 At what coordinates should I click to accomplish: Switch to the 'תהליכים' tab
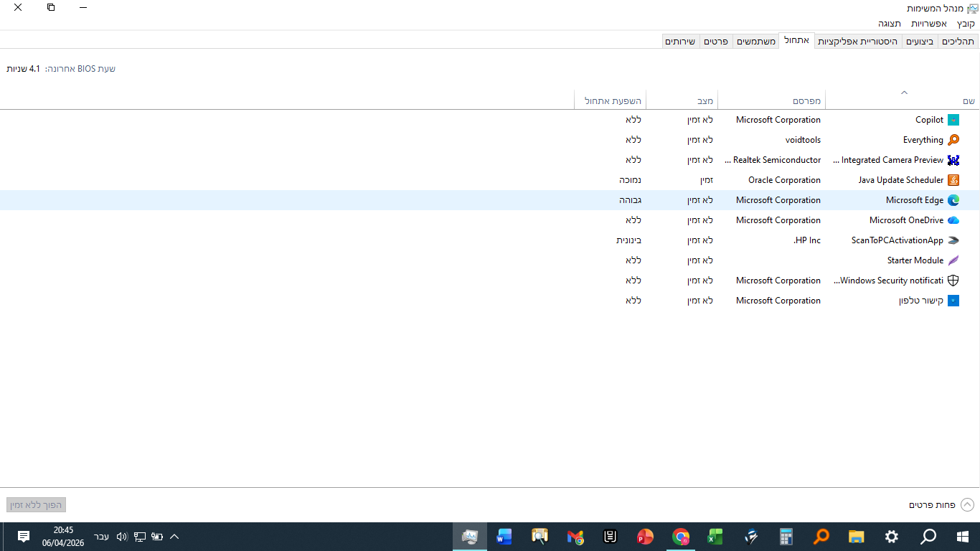(958, 42)
